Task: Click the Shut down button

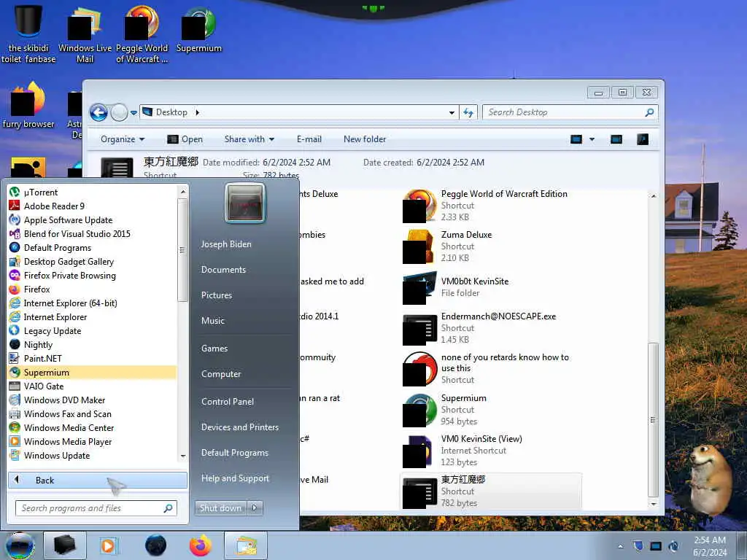Action: click(x=220, y=508)
